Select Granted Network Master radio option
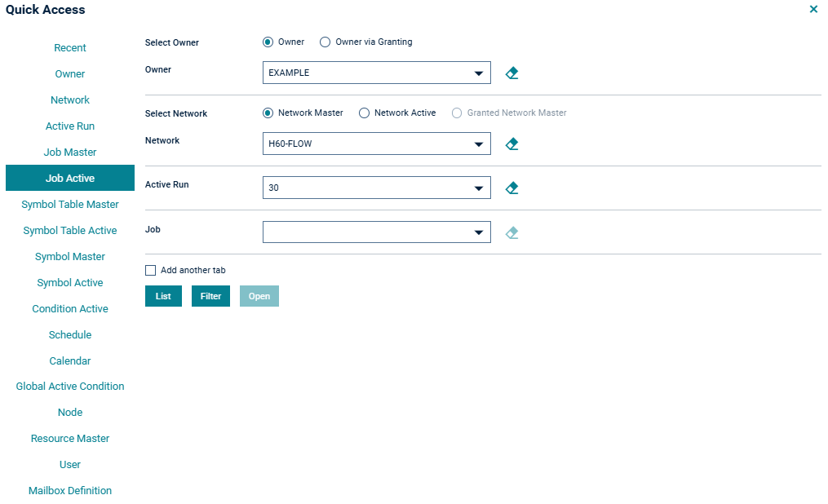828x504 pixels. point(457,113)
